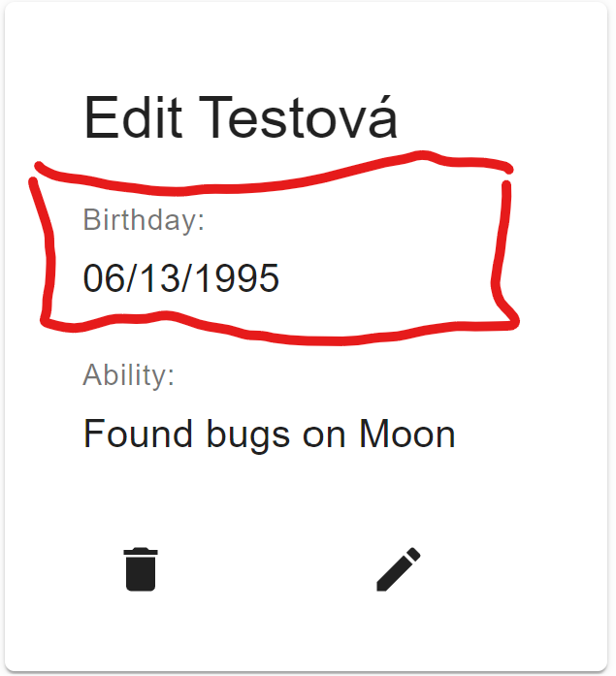Click the word "Testová" in the heading
Viewport: 616px width, 676px height.
(300, 119)
